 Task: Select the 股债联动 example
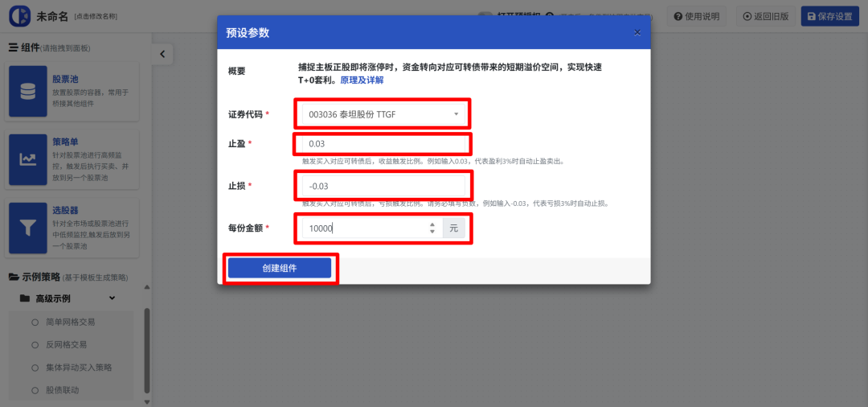click(63, 390)
